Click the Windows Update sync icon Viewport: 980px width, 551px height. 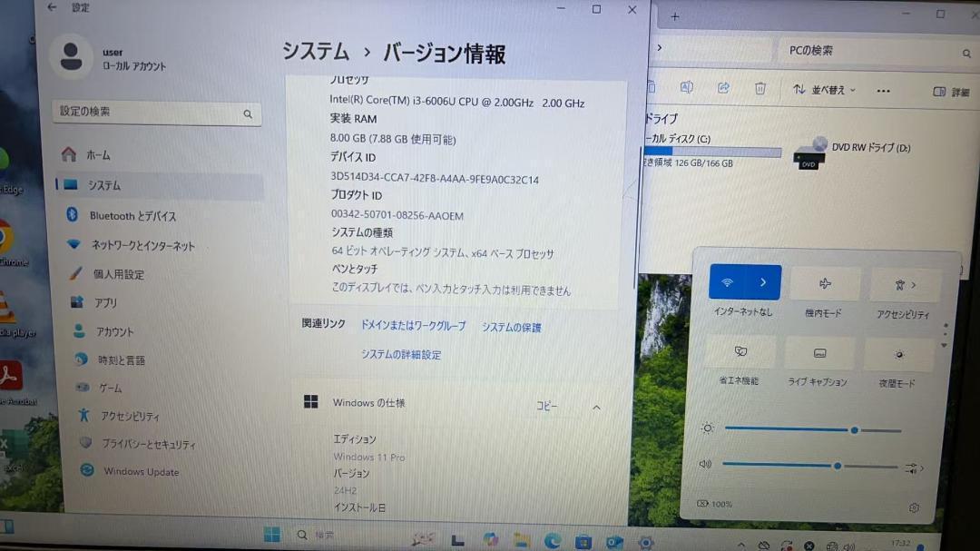(x=87, y=470)
